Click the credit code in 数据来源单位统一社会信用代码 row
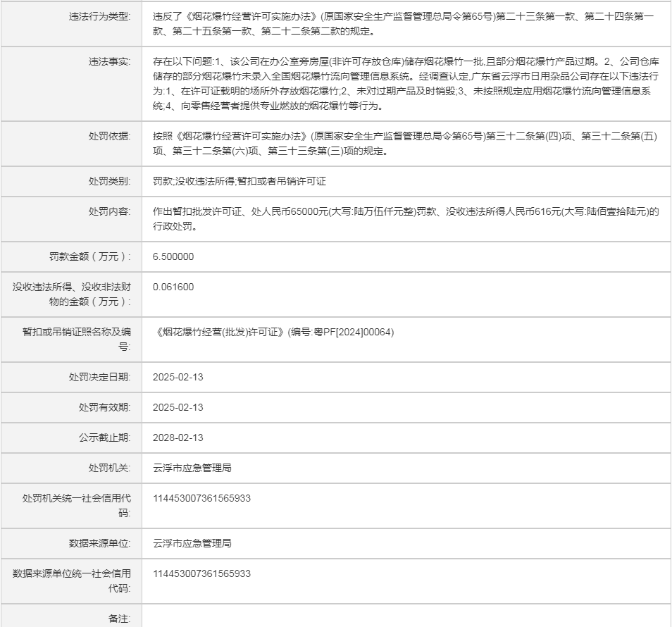672x627 pixels. coord(201,574)
